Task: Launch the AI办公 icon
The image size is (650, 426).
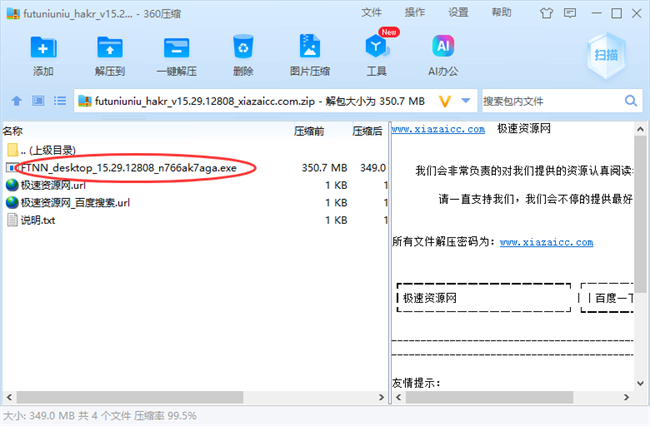Action: coord(443,46)
